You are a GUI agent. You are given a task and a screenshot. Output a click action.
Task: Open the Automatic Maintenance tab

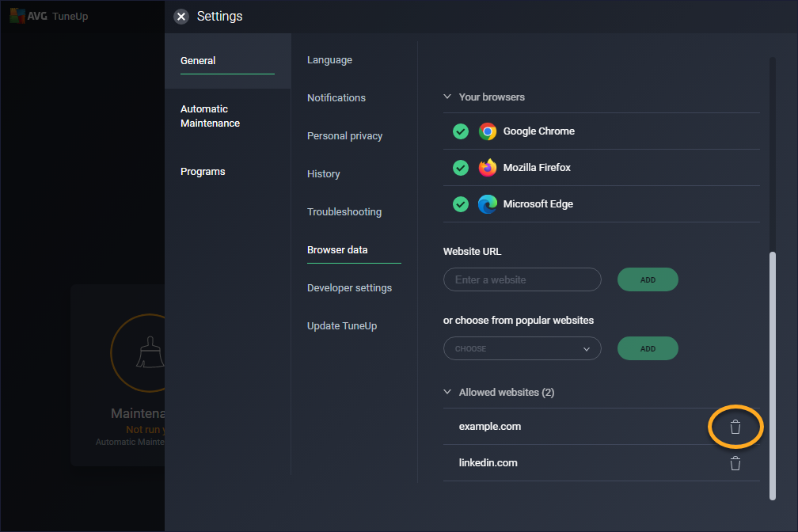pos(211,116)
